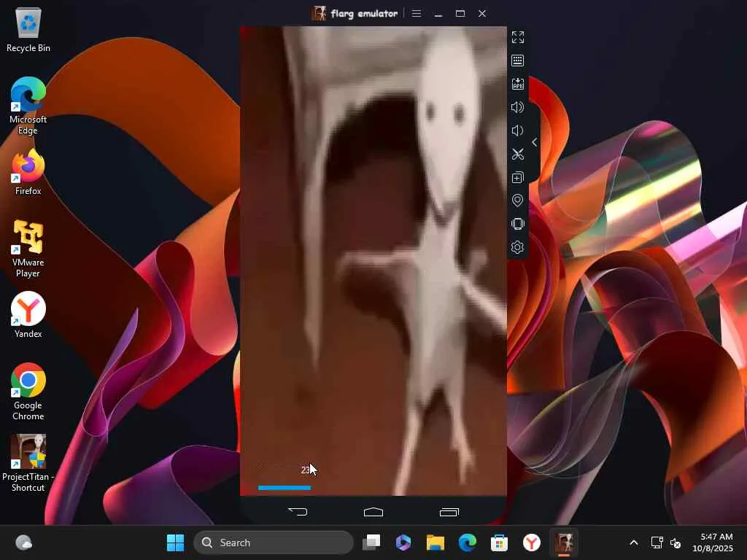Click the volume down speaker icon
Image resolution: width=747 pixels, height=560 pixels.
pyautogui.click(x=517, y=131)
